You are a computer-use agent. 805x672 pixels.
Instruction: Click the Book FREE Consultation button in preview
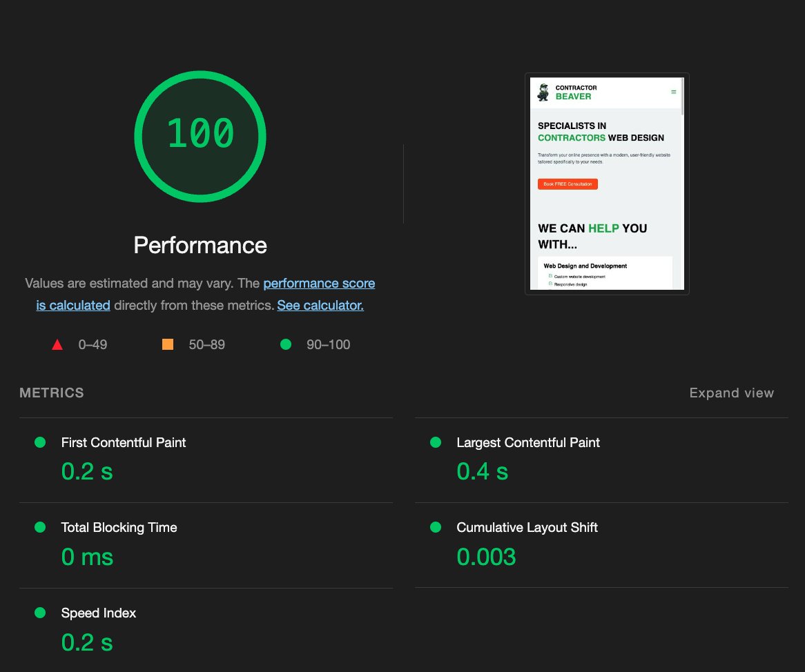[x=568, y=184]
